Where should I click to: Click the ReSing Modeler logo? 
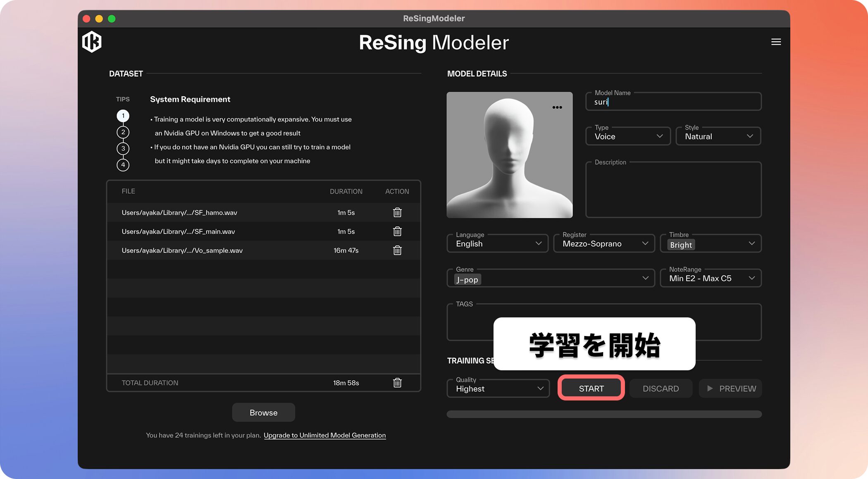(x=92, y=42)
